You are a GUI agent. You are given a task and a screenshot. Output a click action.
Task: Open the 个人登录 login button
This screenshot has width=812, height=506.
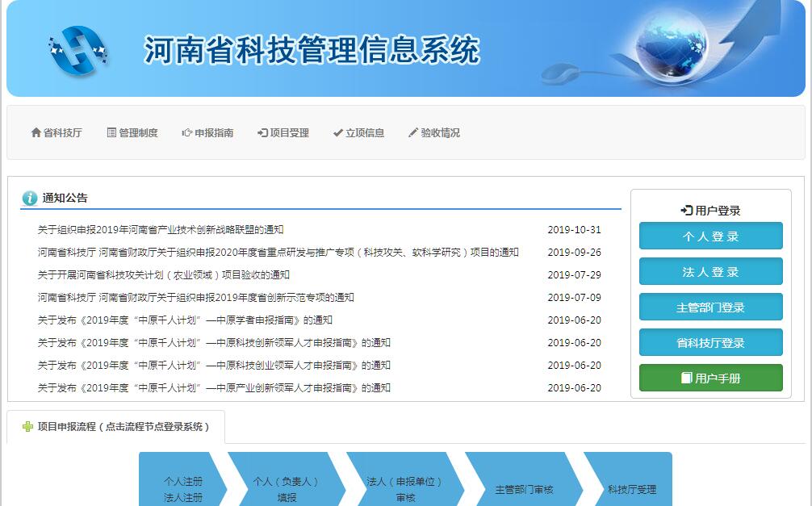(710, 236)
